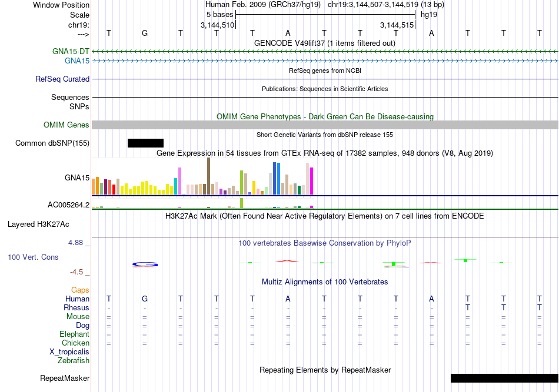Click the Publications: Sequences in Scientific Articles title
The image size is (559, 392).
point(325,89)
